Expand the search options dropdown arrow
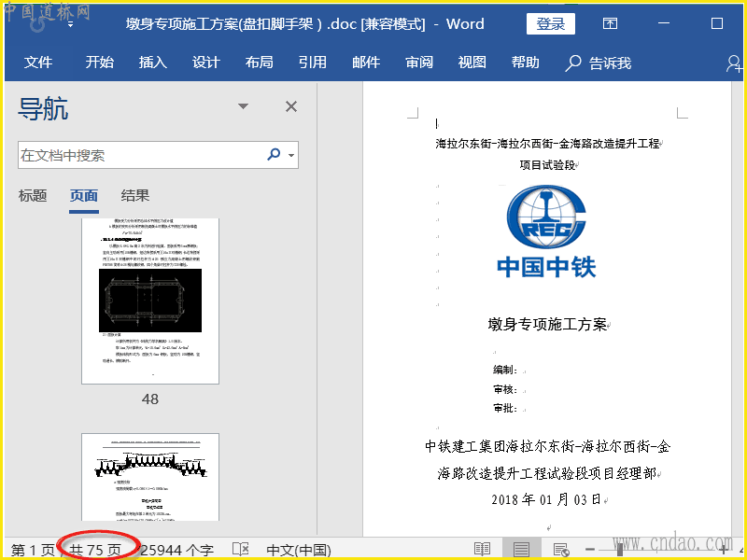747x560 pixels. pos(291,155)
